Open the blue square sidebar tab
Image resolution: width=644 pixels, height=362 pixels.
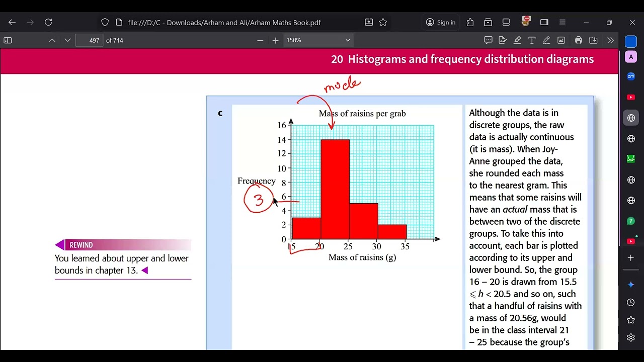(x=631, y=42)
